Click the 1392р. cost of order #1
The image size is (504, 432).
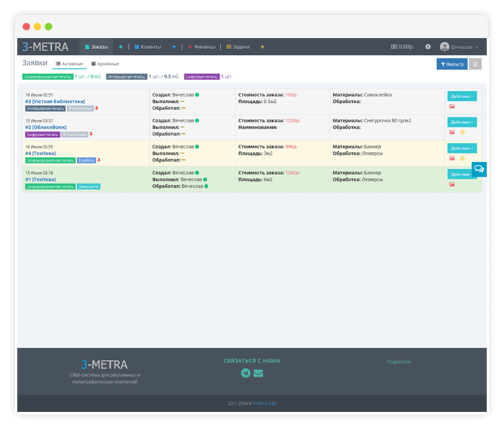coord(292,173)
